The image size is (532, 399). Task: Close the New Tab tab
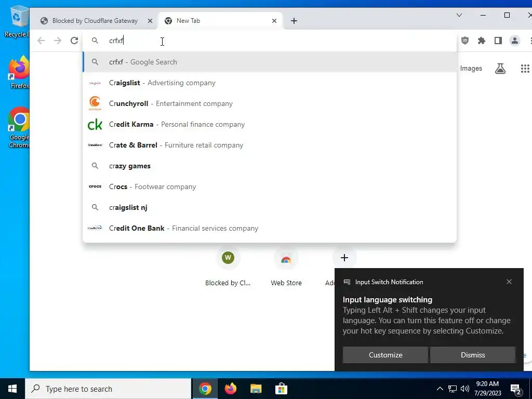pos(274,21)
